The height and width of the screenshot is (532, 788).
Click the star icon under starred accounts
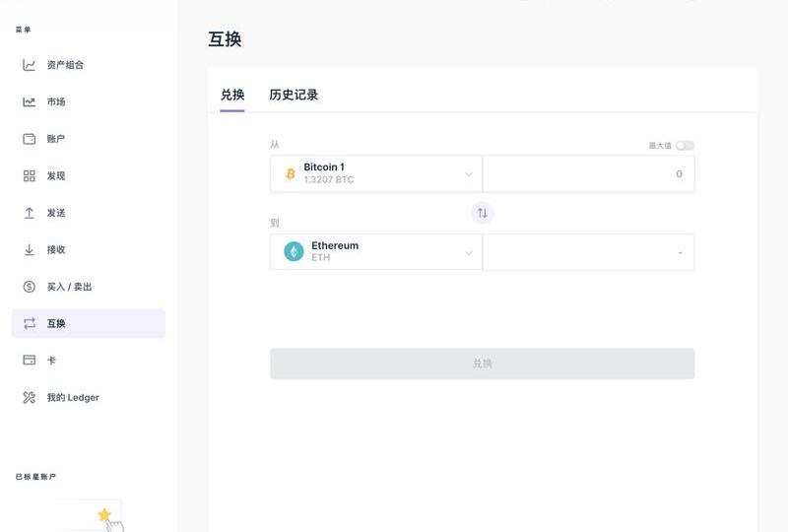[x=104, y=514]
